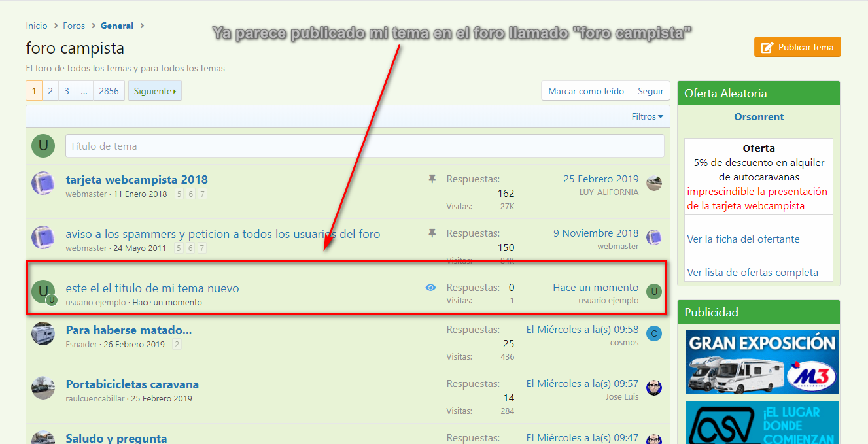Viewport: 868px width, 444px height.
Task: Focus the Título de tema input
Action: coord(364,146)
